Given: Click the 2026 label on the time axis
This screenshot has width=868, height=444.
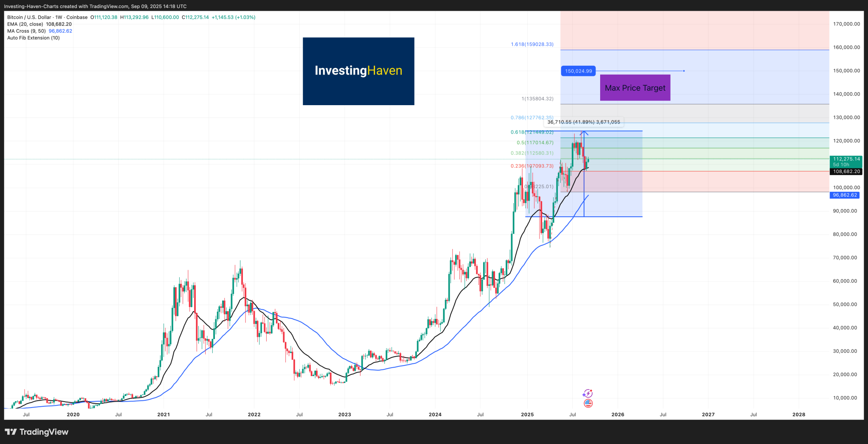Looking at the screenshot, I should coord(618,414).
